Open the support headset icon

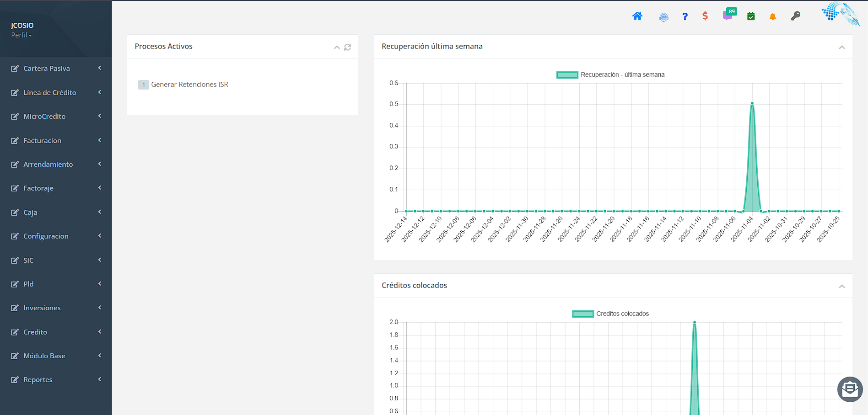[663, 17]
